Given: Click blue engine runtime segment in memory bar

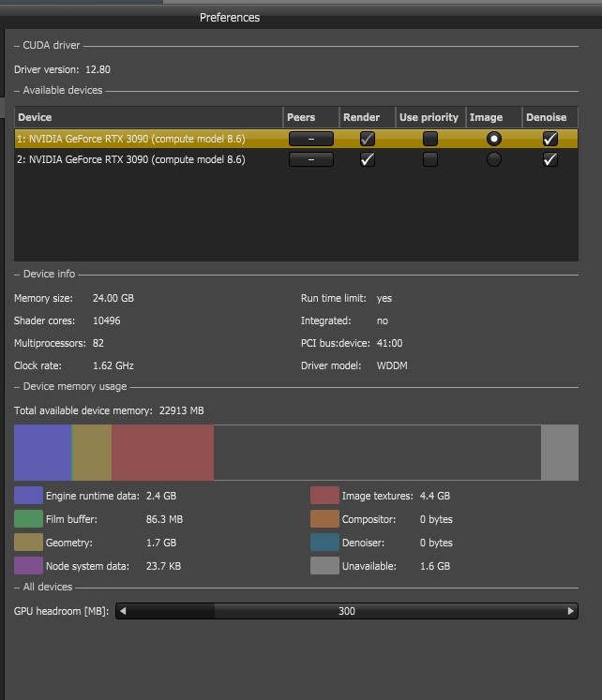Looking at the screenshot, I should click(42, 453).
